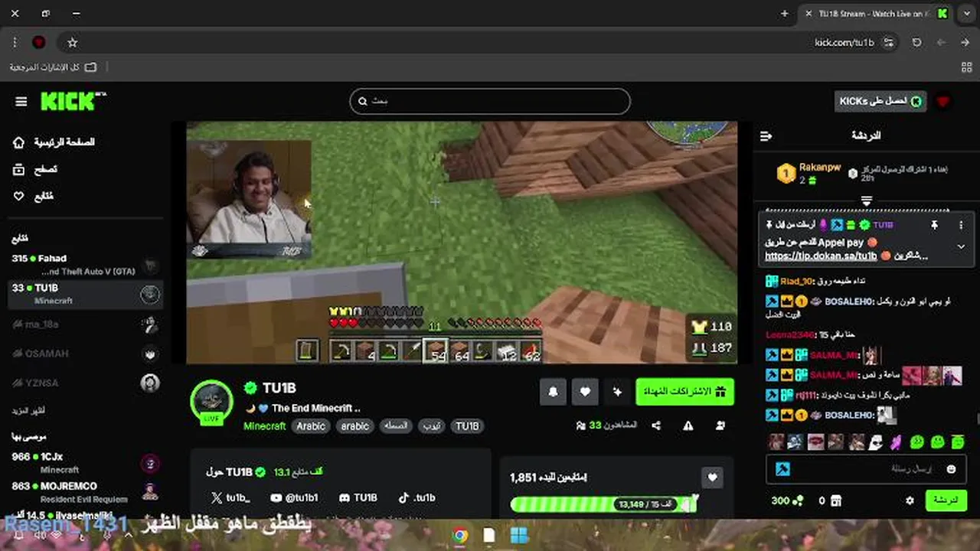The image size is (980, 551).
Task: Pick the first emote in emote bar
Action: coord(776,442)
